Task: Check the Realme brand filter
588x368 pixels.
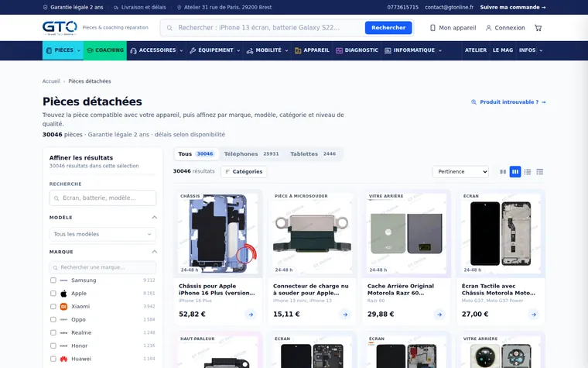Action: click(53, 332)
